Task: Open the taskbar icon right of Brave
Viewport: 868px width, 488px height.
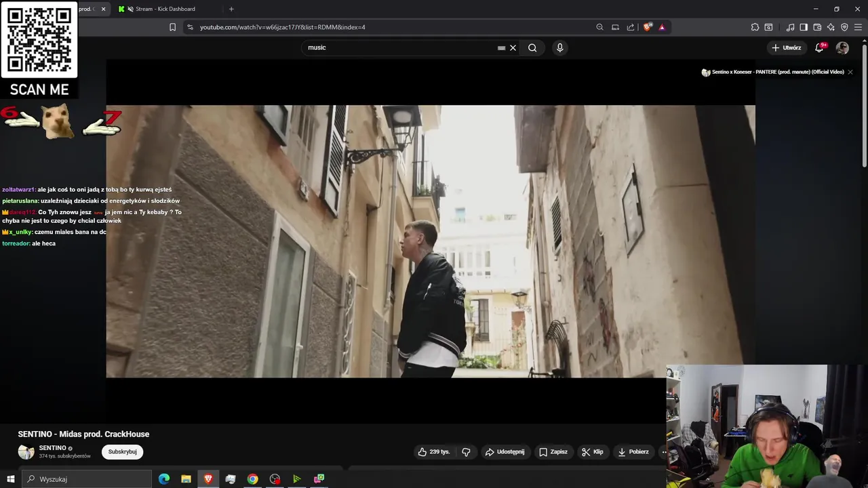Action: pos(231,479)
